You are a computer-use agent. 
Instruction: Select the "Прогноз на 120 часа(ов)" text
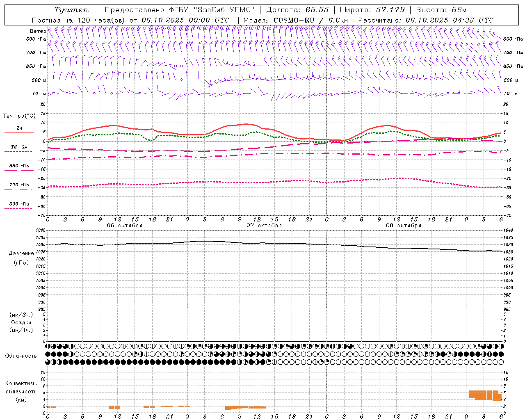79,20
